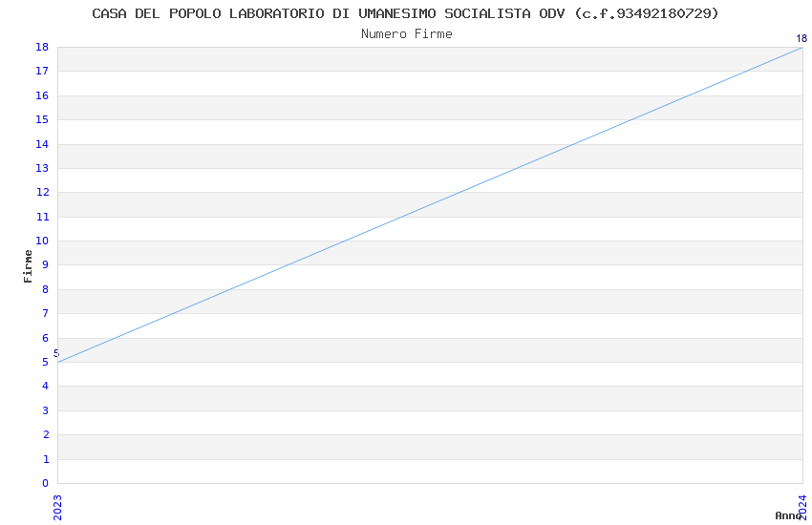Click the y-axis tick label 16
The image size is (812, 525).
point(42,95)
